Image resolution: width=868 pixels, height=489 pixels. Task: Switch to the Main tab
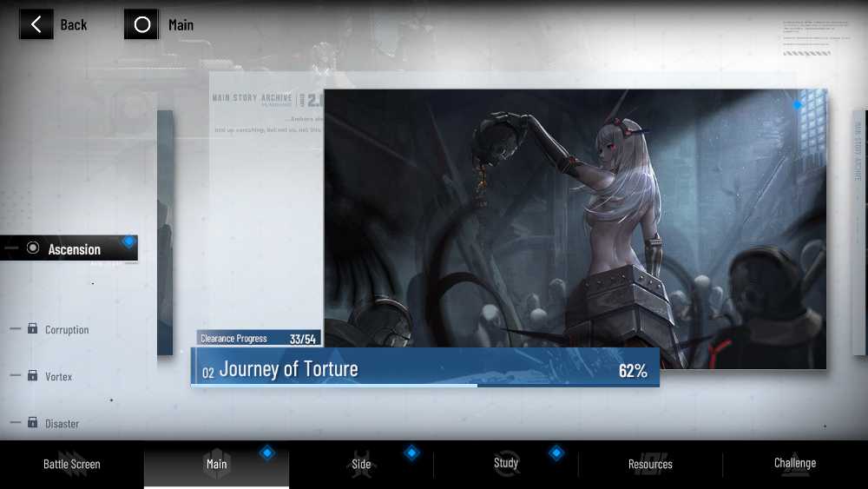point(216,464)
